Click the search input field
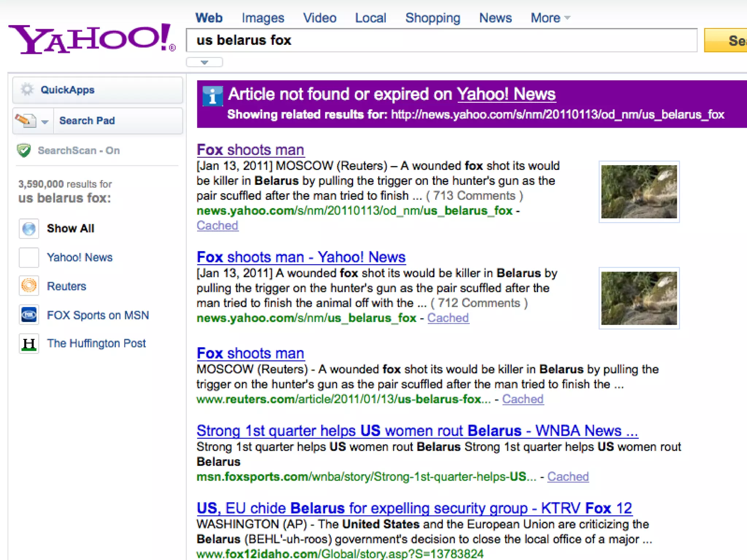 click(x=441, y=40)
